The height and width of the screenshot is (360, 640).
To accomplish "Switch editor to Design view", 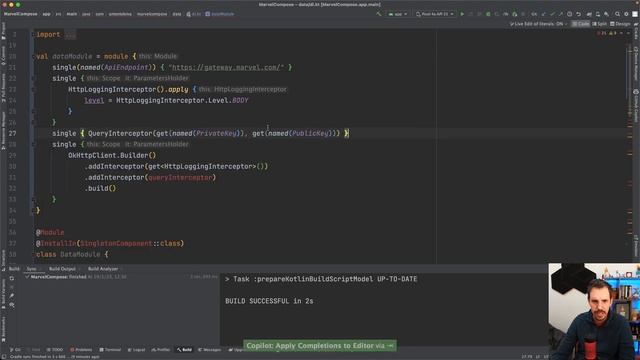I will pyautogui.click(x=620, y=24).
